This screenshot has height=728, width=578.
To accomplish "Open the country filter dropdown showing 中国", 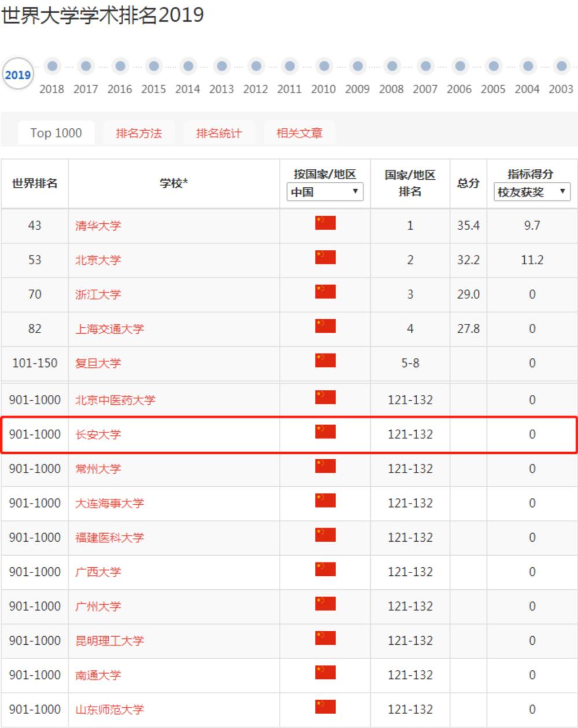I will pyautogui.click(x=325, y=193).
